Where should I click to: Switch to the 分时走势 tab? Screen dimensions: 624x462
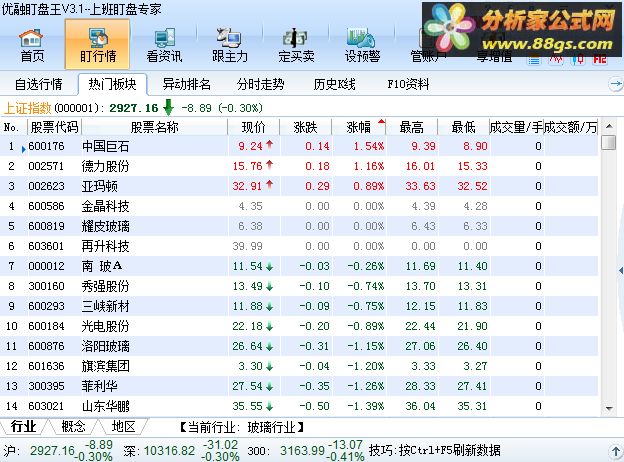[x=261, y=84]
